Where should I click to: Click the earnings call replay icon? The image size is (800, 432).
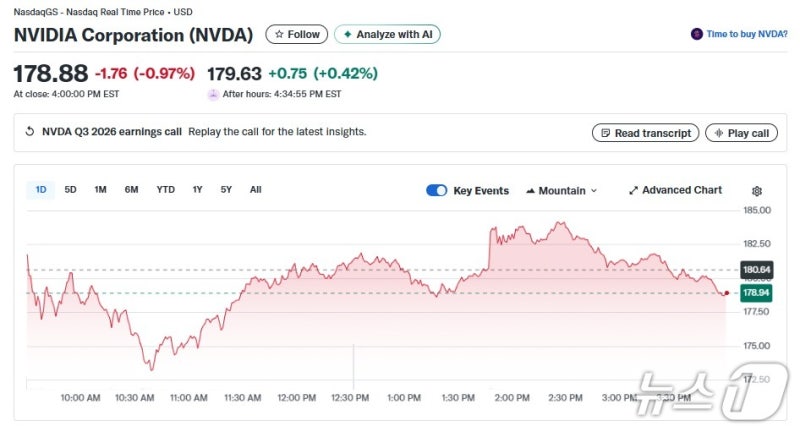pos(30,132)
